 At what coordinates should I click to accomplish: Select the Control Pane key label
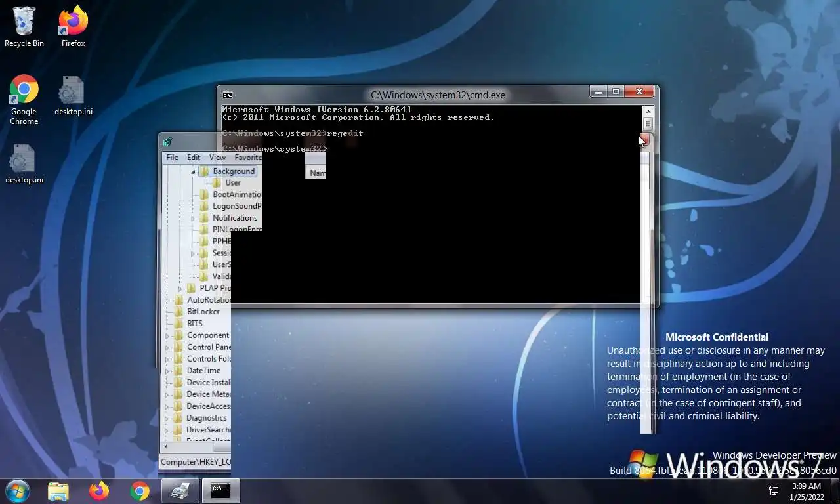[209, 347]
